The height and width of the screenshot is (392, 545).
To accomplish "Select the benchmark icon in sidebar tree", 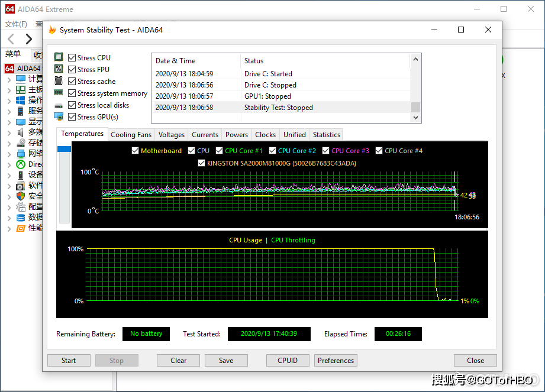I will [21, 228].
